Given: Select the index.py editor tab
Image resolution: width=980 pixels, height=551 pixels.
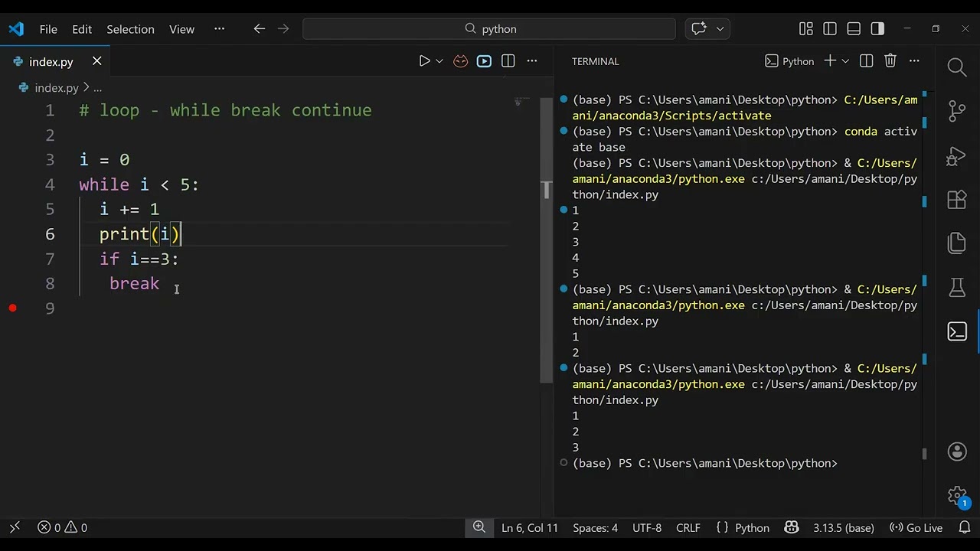Looking at the screenshot, I should 55,61.
